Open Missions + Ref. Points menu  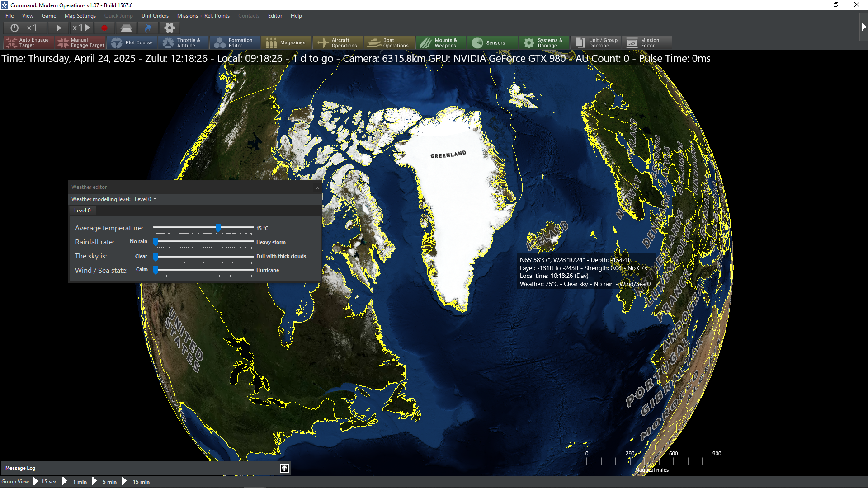click(x=203, y=16)
